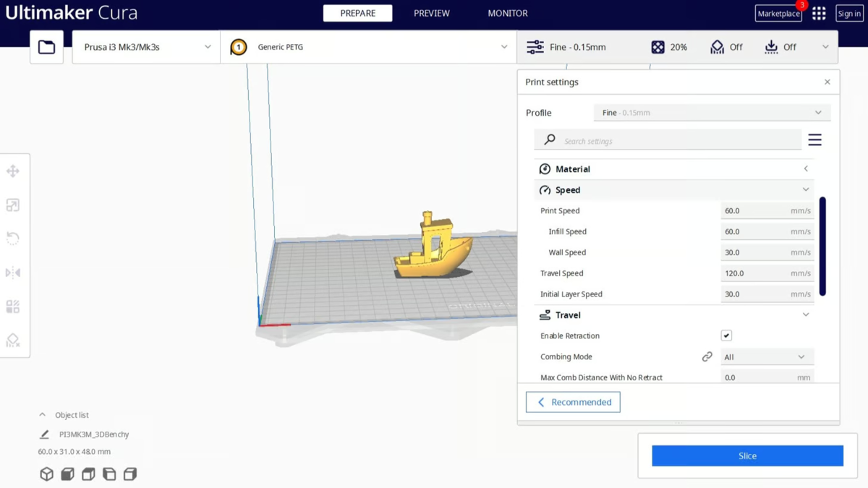
Task: Toggle Enable Retraction checkbox
Action: pos(726,335)
